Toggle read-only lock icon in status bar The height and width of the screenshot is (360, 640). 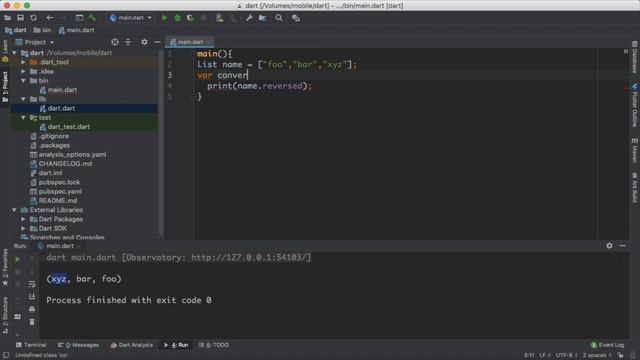pos(620,356)
